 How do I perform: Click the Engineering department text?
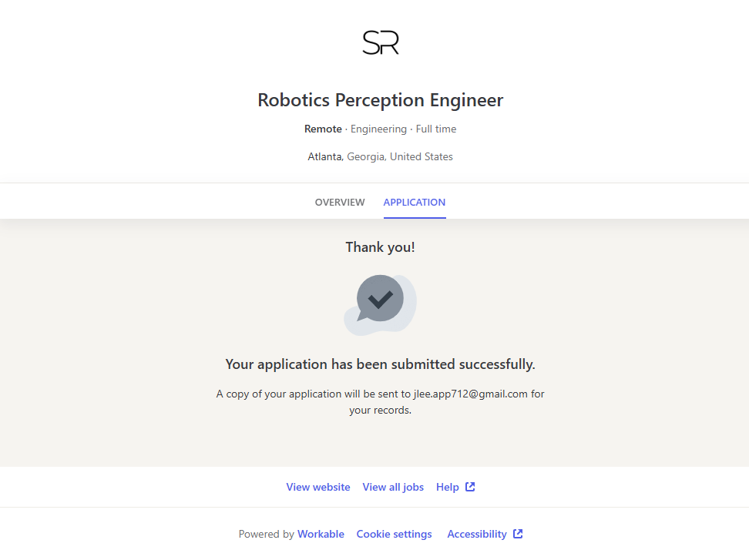[x=378, y=129]
